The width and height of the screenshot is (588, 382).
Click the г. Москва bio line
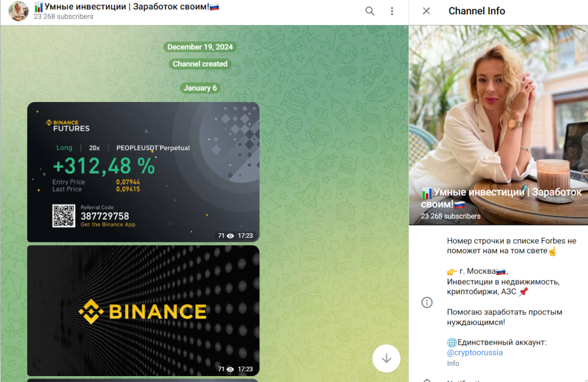[x=478, y=272]
